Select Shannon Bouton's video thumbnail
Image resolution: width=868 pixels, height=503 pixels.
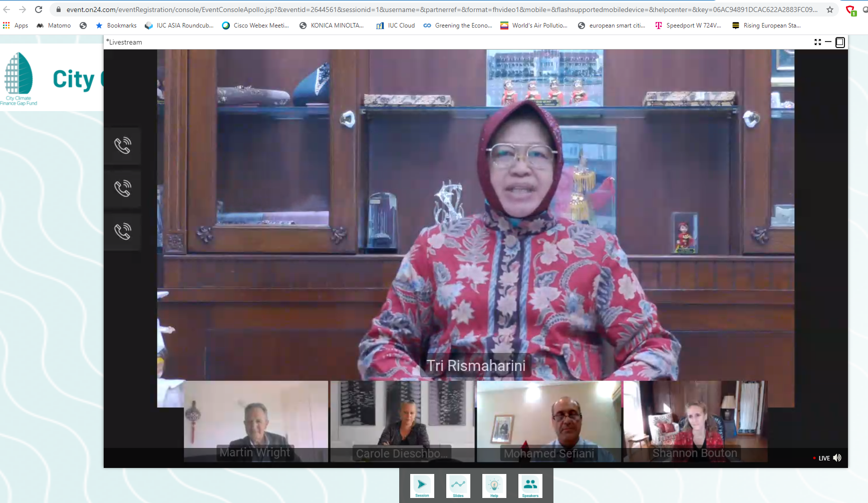click(x=695, y=421)
